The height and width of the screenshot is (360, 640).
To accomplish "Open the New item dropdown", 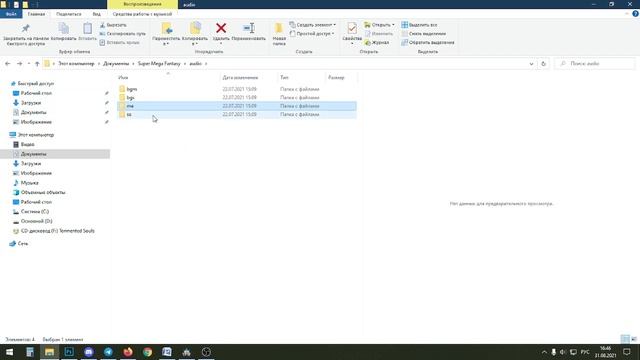I will [313, 25].
